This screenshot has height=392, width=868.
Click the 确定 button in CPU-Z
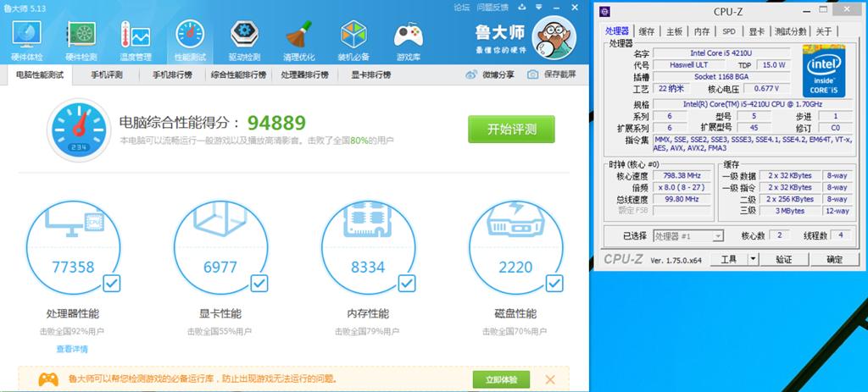pyautogui.click(x=835, y=259)
